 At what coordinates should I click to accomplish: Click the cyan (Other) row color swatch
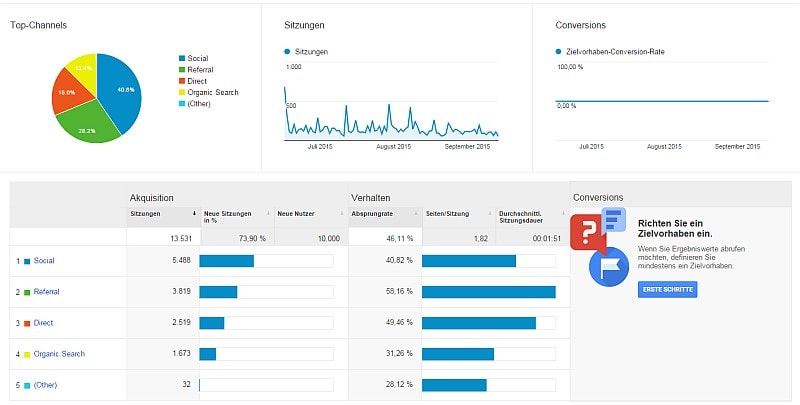click(x=27, y=385)
